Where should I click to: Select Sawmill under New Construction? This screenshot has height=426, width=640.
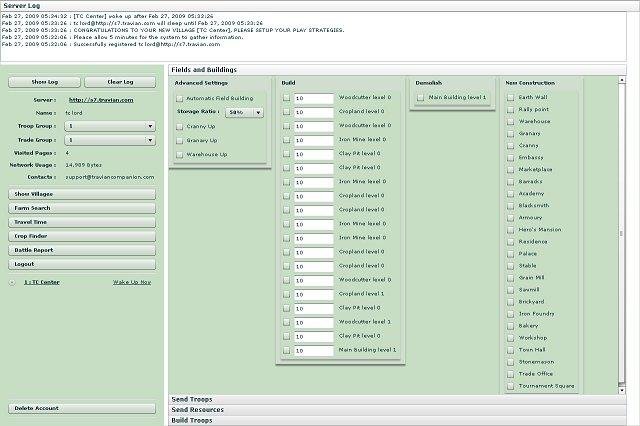(x=510, y=290)
